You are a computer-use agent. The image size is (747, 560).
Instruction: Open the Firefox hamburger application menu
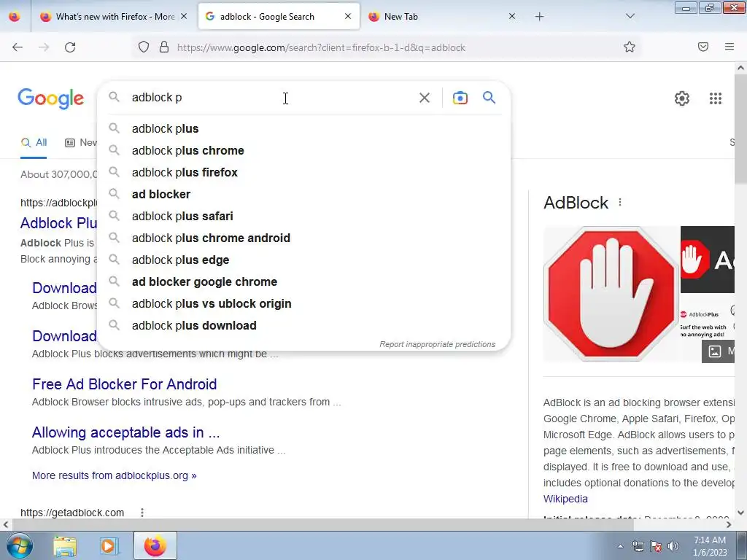pos(729,47)
